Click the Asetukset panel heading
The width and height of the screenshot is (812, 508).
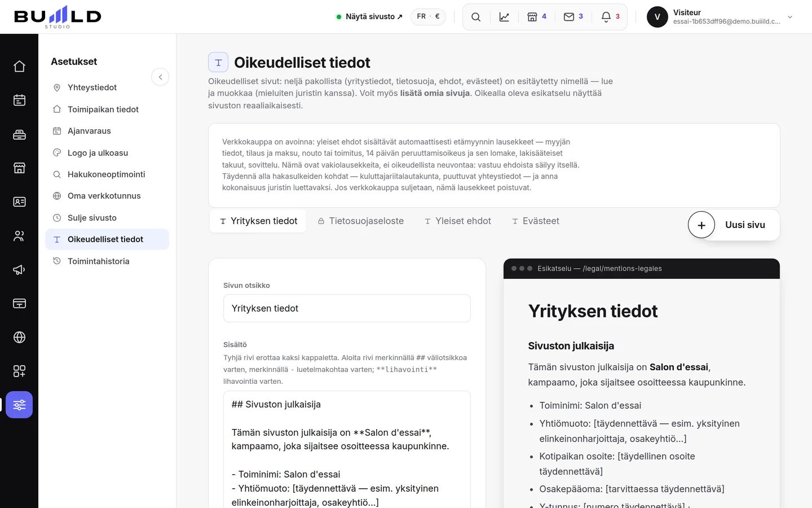point(74,62)
